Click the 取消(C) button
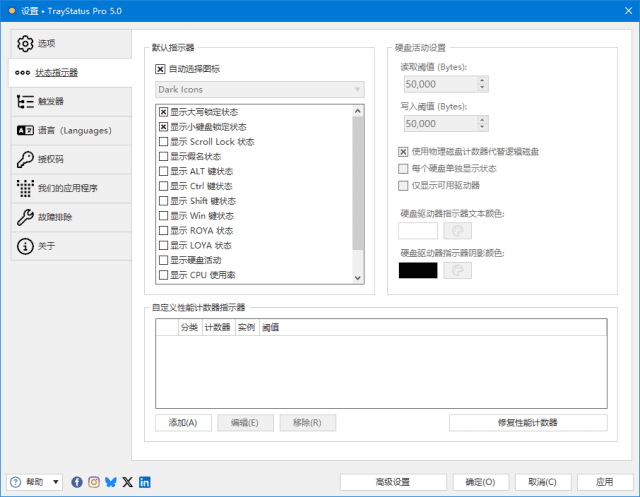Image resolution: width=640 pixels, height=497 pixels. (x=543, y=482)
